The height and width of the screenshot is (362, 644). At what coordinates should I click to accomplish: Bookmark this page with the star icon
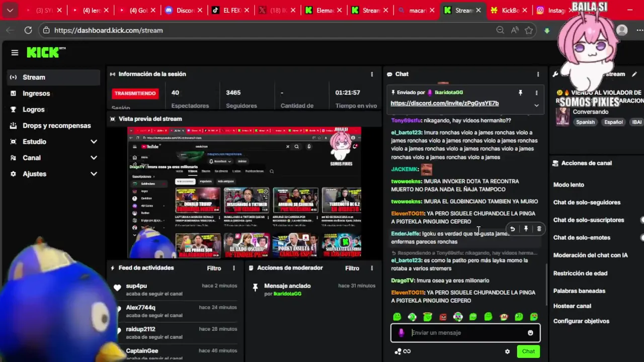529,30
